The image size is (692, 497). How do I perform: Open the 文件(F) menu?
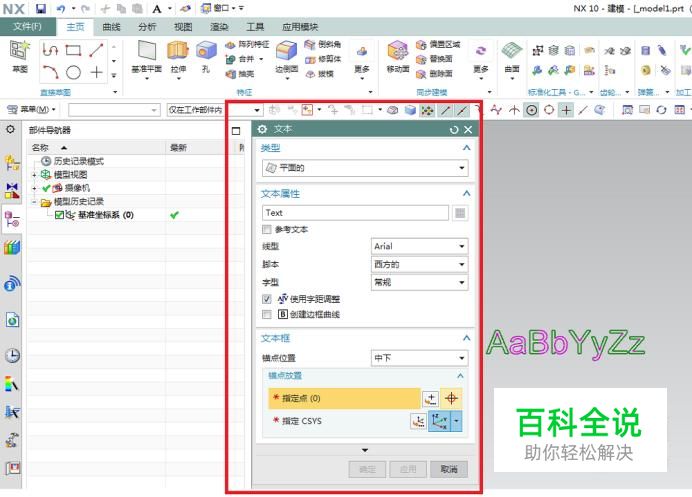pyautogui.click(x=27, y=26)
